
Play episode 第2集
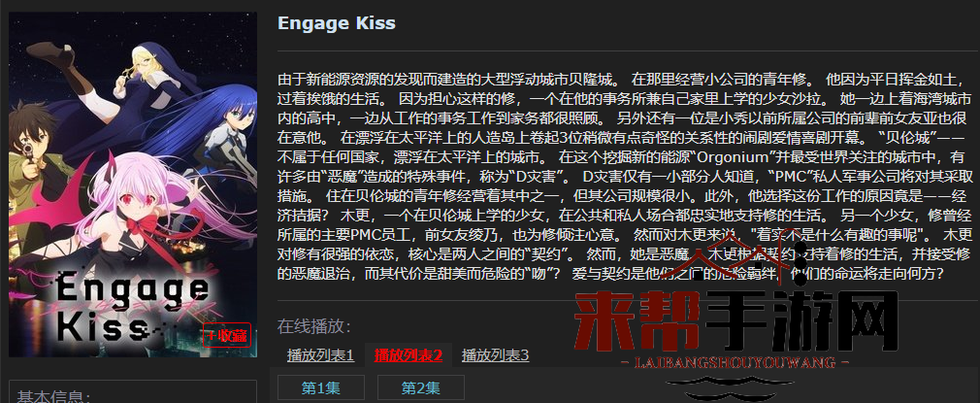[x=421, y=388]
